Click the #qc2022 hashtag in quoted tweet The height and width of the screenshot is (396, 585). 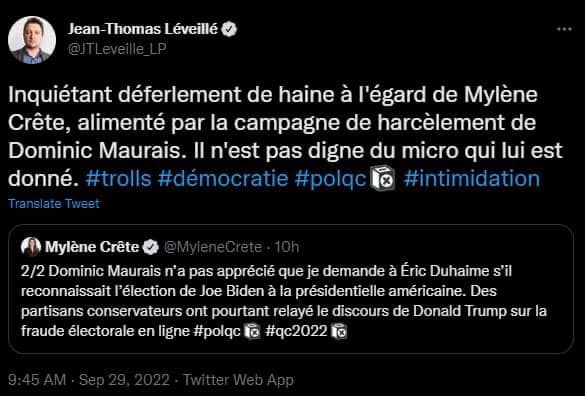pyautogui.click(x=296, y=331)
